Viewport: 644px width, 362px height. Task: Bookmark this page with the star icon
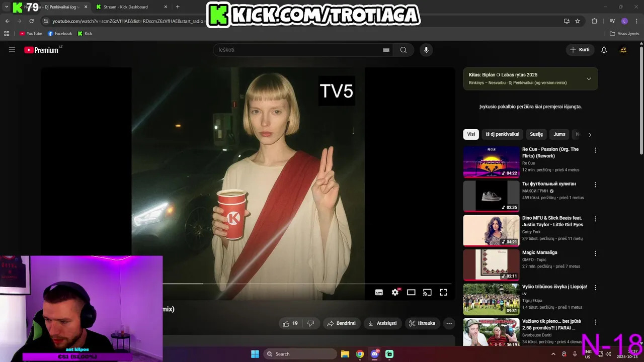tap(578, 21)
